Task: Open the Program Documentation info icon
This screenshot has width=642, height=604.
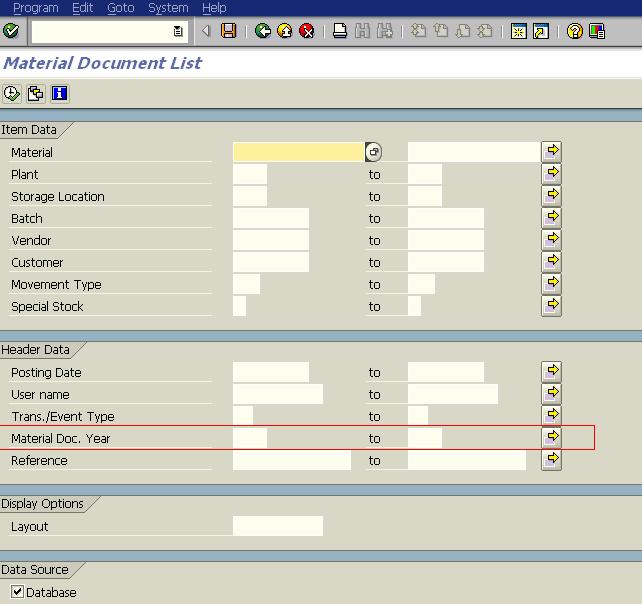Action: click(x=59, y=94)
